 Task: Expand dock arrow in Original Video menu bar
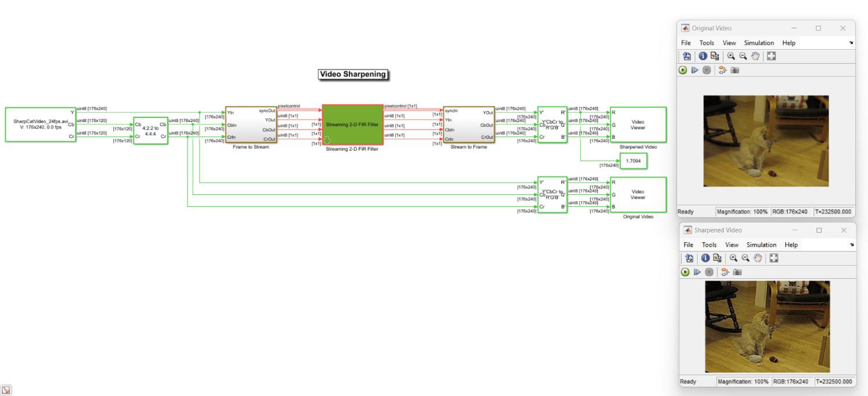pos(851,43)
